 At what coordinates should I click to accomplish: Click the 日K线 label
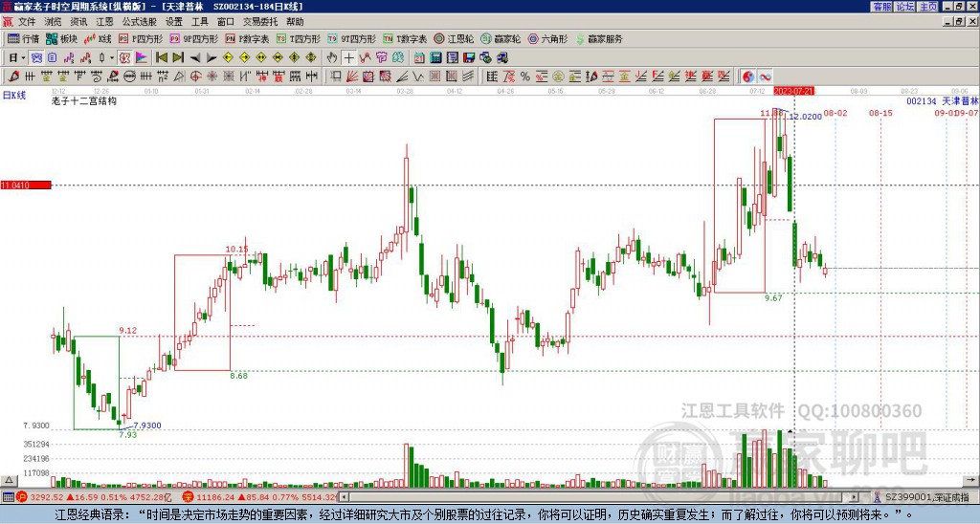(x=14, y=96)
